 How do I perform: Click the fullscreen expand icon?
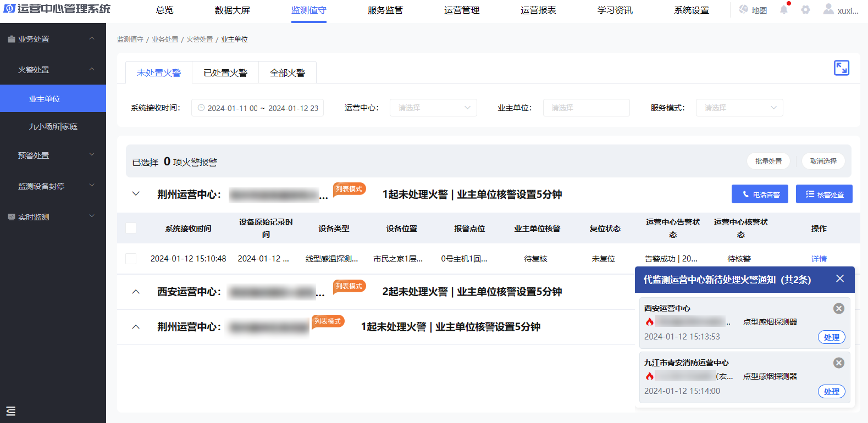[x=841, y=68]
